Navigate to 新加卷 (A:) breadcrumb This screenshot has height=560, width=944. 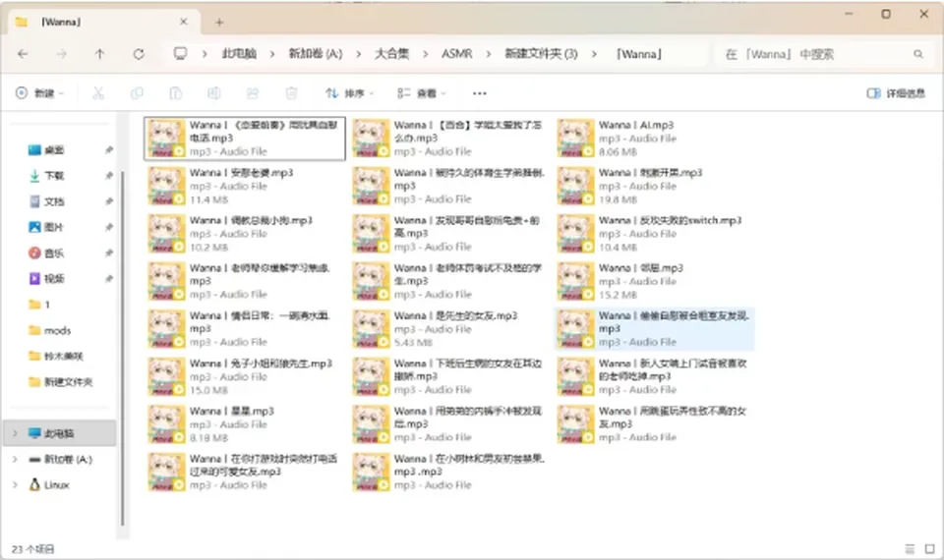click(315, 54)
